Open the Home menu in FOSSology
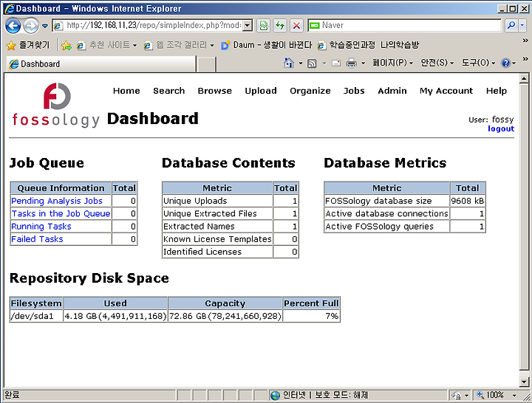The image size is (532, 403). coord(126,91)
